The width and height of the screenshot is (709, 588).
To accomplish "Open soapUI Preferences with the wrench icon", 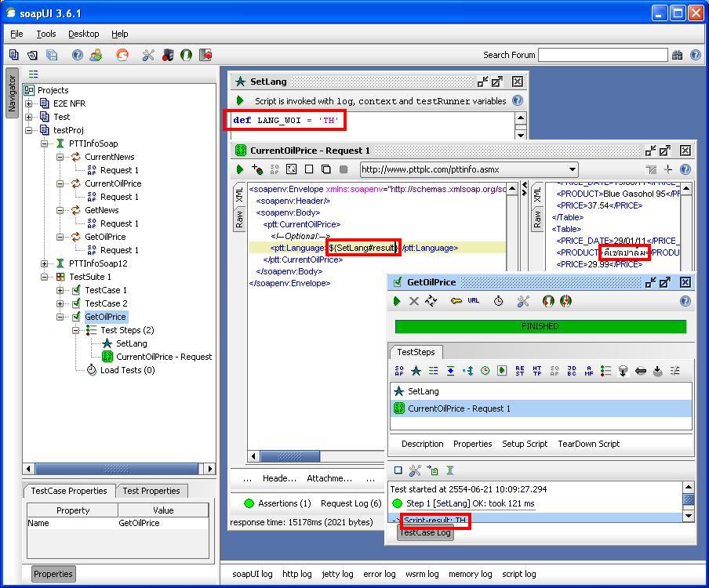I will [x=147, y=55].
